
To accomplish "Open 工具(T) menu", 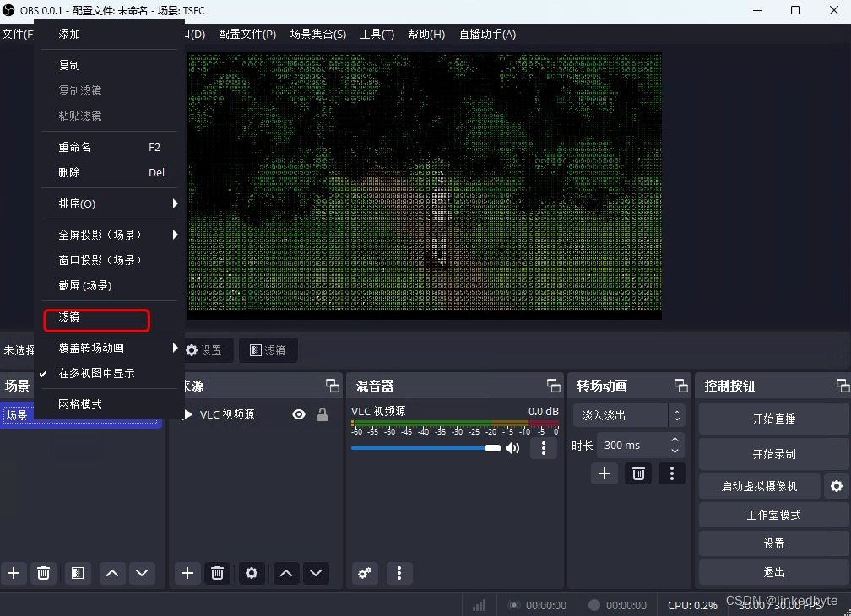I will 377,34.
